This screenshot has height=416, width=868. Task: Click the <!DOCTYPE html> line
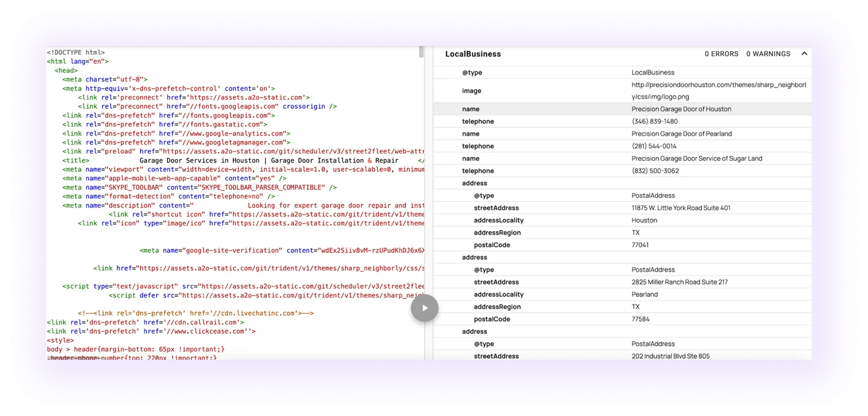click(76, 52)
